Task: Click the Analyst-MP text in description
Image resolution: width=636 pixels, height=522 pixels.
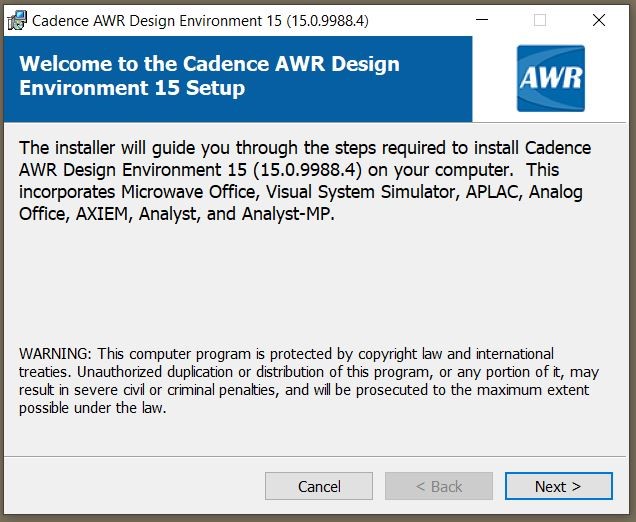Action: (x=288, y=214)
